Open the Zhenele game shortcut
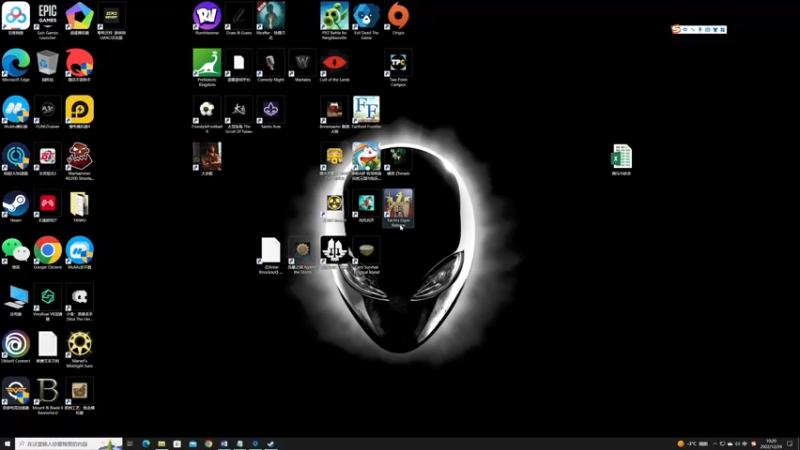 [x=398, y=159]
